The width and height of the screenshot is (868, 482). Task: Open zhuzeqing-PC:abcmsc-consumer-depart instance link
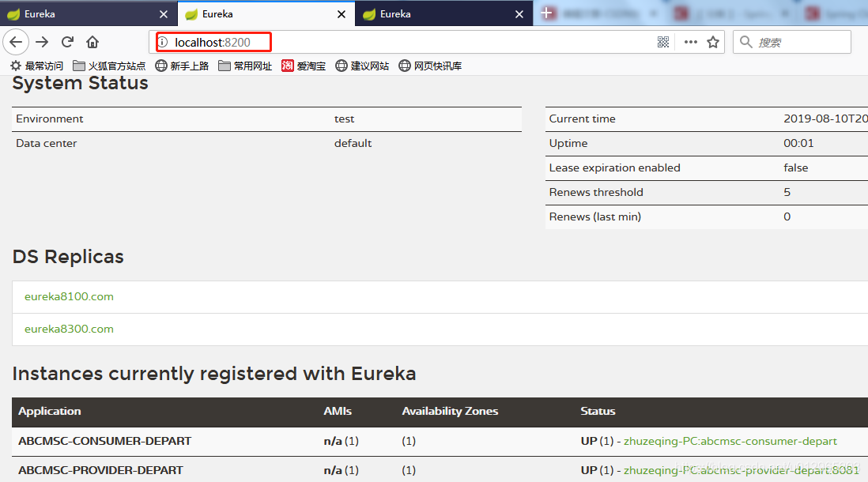[x=730, y=441]
